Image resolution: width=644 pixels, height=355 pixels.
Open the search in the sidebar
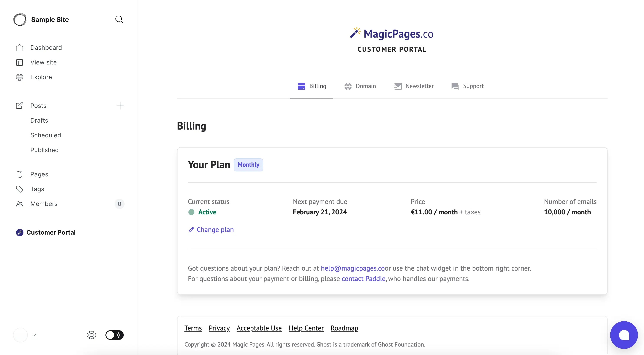click(119, 20)
